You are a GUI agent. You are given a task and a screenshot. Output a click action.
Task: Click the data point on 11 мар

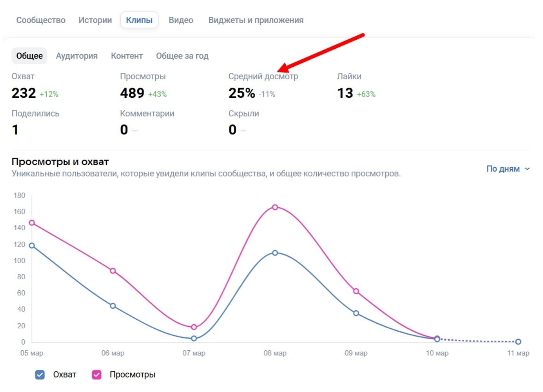coord(518,342)
